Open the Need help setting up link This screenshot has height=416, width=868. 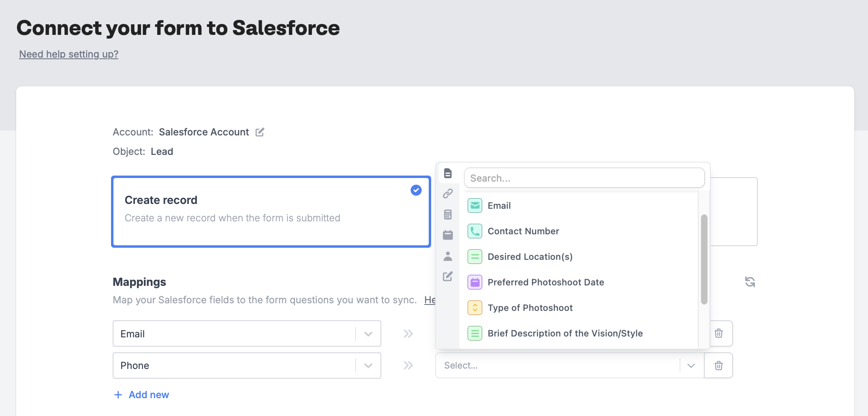[x=69, y=54]
